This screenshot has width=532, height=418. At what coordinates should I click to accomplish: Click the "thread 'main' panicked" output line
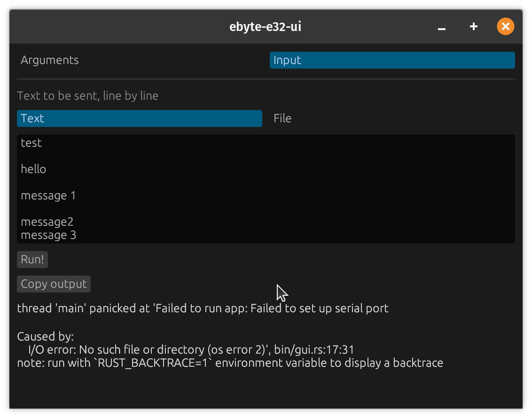203,308
